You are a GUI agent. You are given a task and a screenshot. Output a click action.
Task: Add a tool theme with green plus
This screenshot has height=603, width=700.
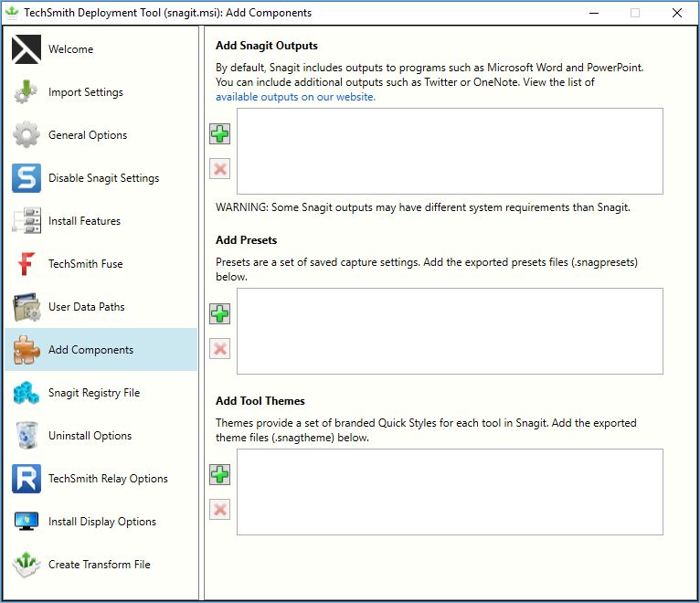pyautogui.click(x=219, y=474)
